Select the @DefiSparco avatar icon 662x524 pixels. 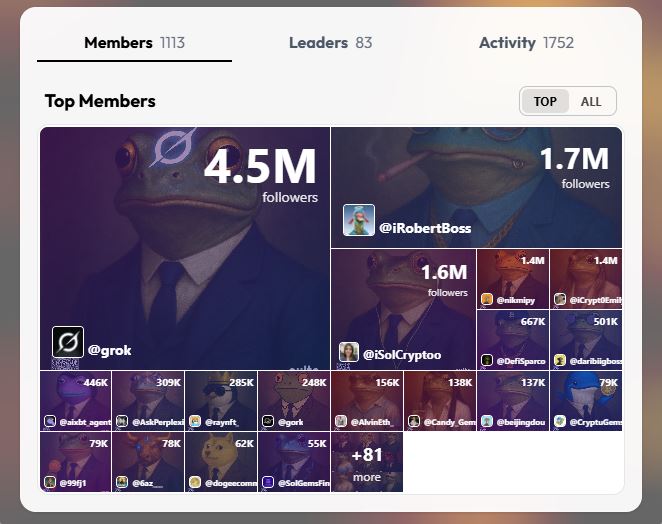487,361
